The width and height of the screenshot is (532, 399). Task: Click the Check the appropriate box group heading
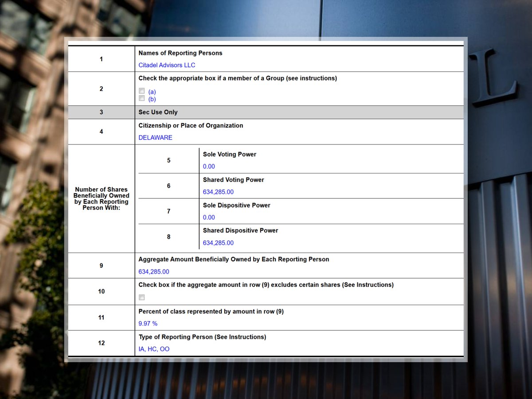238,78
